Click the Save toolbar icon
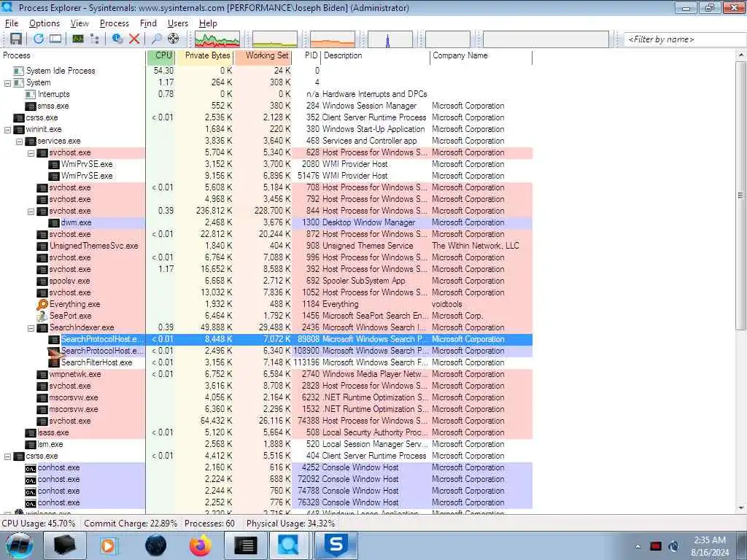Image resolution: width=747 pixels, height=560 pixels. click(16, 39)
